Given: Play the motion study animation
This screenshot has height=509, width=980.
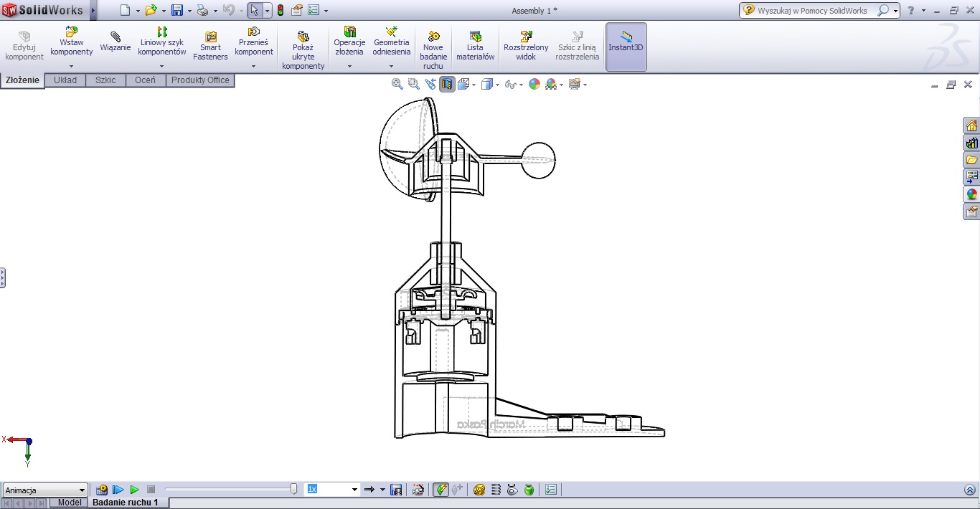Looking at the screenshot, I should pyautogui.click(x=134, y=489).
